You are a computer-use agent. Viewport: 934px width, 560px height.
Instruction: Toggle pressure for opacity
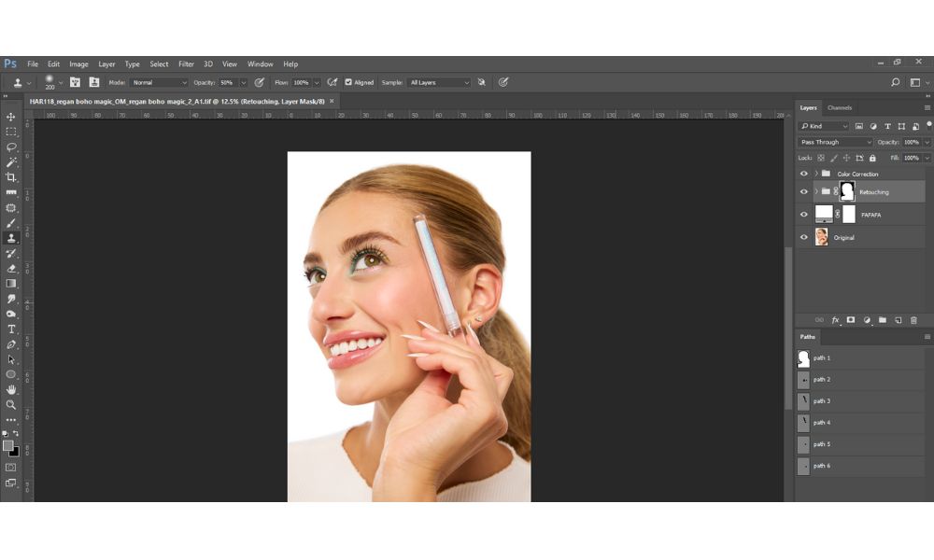pos(259,83)
